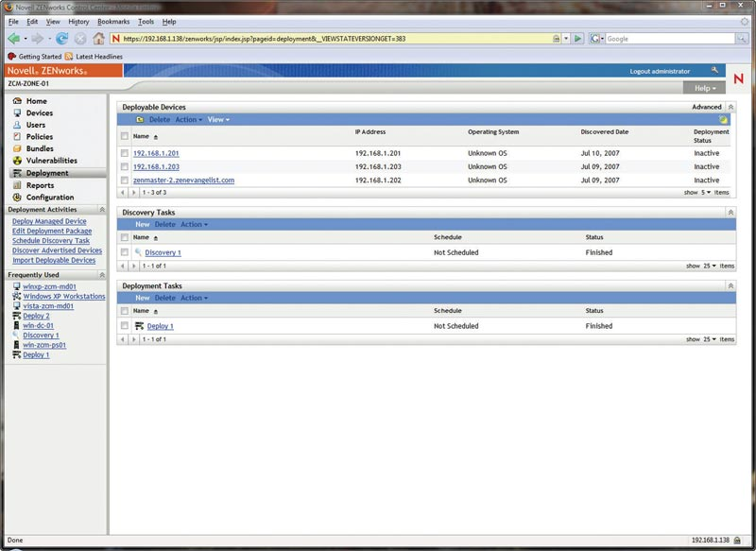Click the Devices monitor icon in sidebar
Image resolution: width=756 pixels, height=551 pixels.
click(x=17, y=112)
